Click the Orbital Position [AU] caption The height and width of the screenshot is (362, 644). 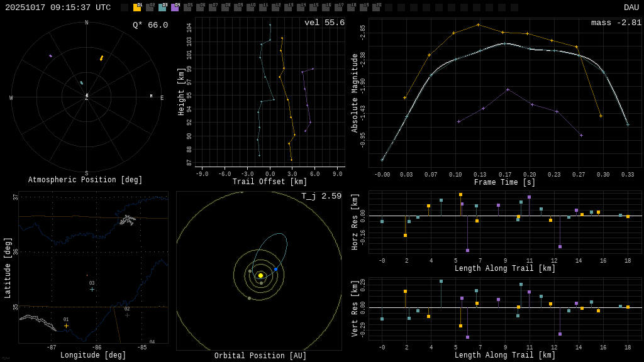pyautogui.click(x=260, y=356)
